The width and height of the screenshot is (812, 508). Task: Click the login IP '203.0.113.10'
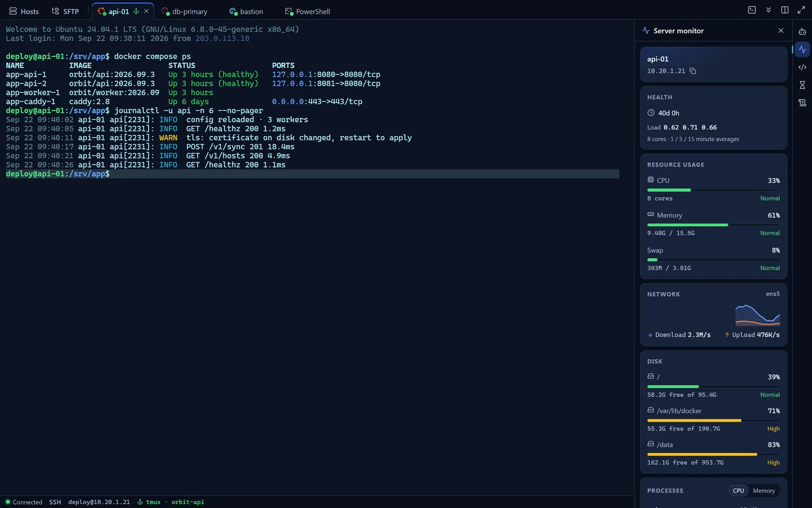click(x=222, y=38)
